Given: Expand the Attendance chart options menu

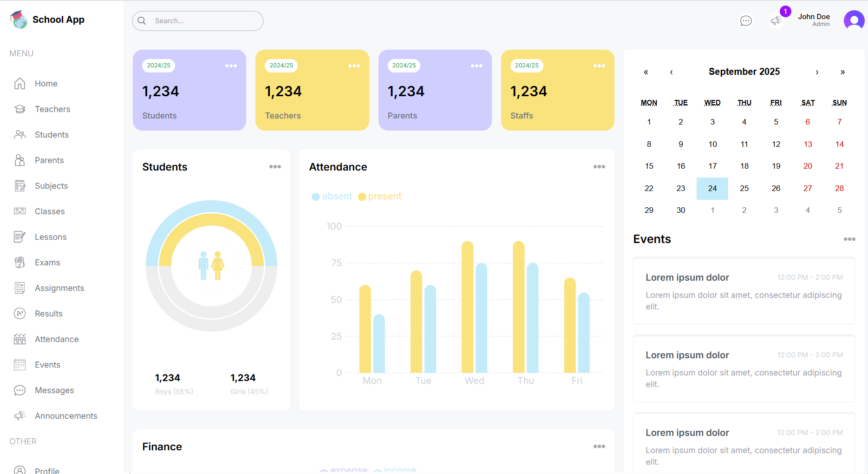Looking at the screenshot, I should 599,167.
